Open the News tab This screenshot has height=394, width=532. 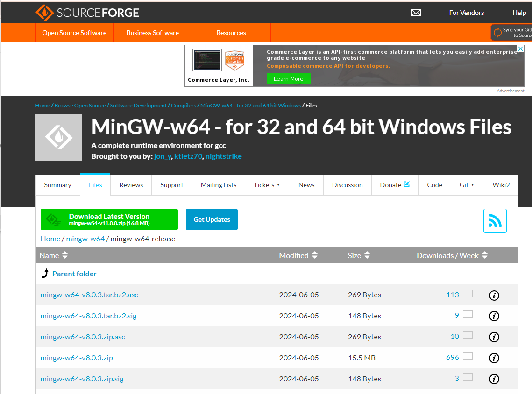306,185
